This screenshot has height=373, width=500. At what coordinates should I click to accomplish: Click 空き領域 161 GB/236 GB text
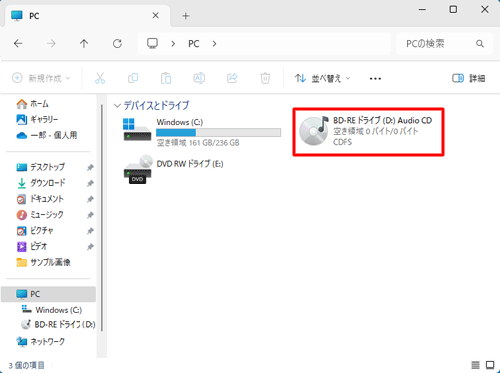tap(198, 143)
